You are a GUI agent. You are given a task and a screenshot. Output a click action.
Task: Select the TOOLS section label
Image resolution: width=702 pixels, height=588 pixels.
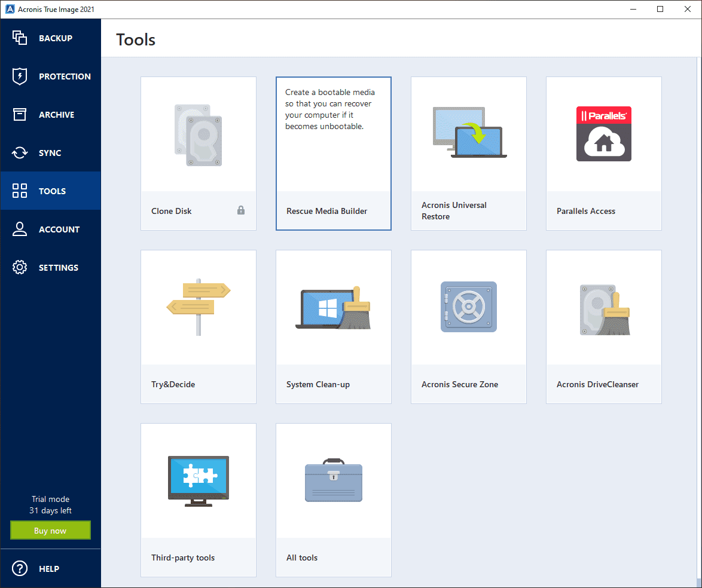52,191
